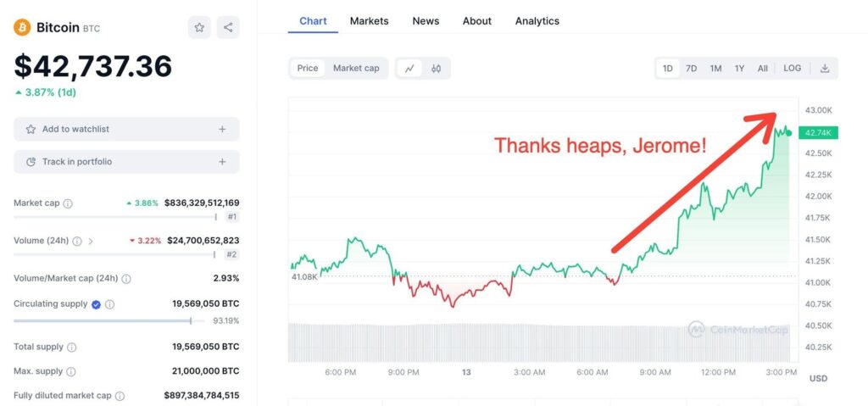Expand Add to watlist plus sign
868x406 pixels.
pos(222,130)
